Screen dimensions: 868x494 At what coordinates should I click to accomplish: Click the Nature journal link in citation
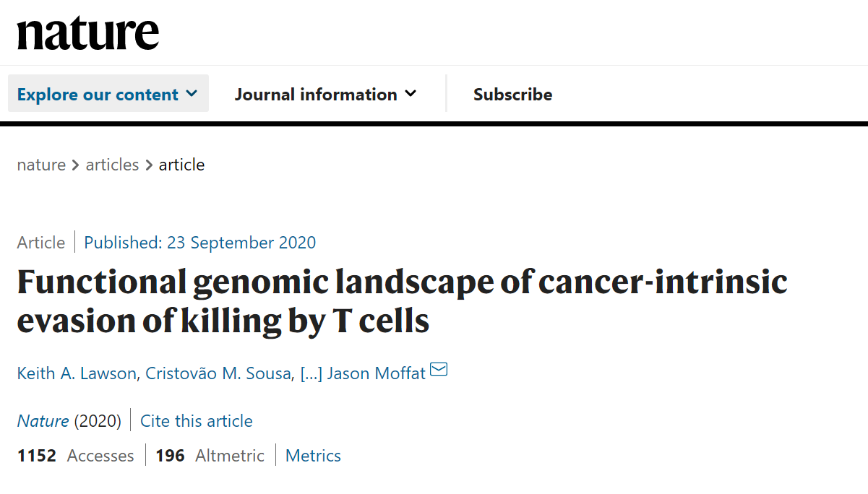pos(43,421)
